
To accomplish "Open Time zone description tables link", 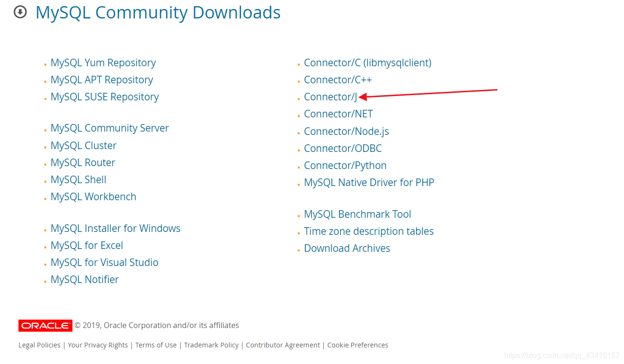I will (369, 231).
